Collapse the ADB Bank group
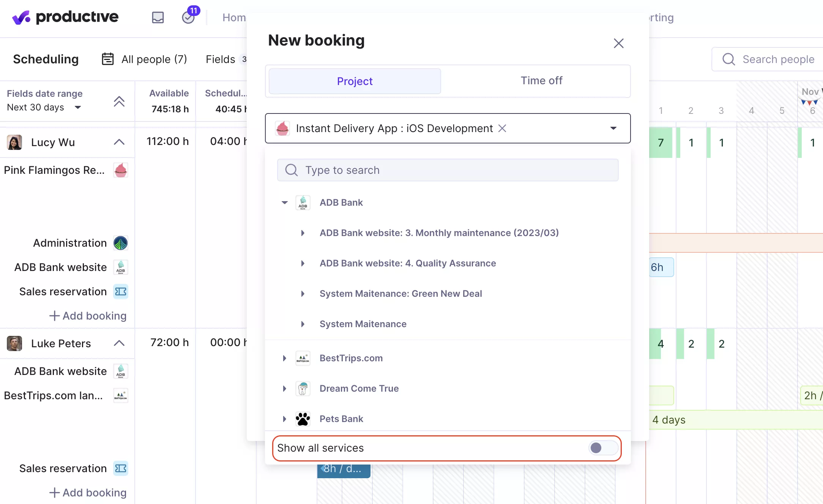The image size is (823, 504). pos(285,203)
